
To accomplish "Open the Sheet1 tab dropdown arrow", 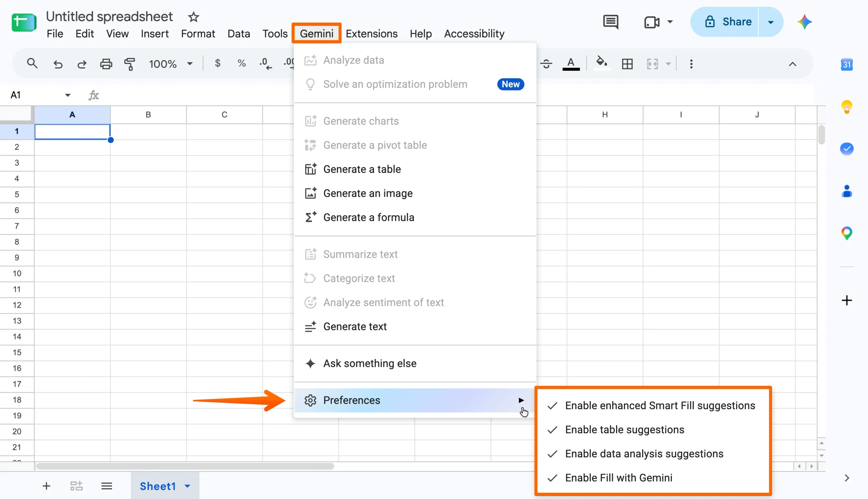I will point(187,486).
